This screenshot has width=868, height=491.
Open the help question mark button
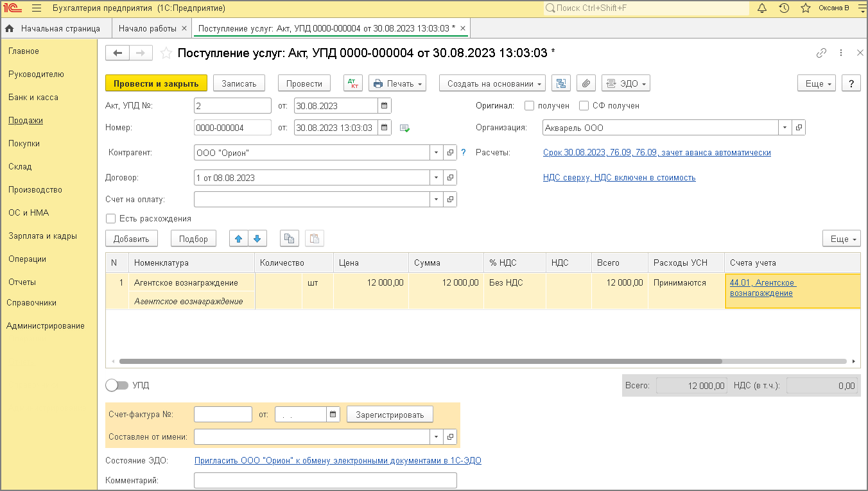(851, 83)
